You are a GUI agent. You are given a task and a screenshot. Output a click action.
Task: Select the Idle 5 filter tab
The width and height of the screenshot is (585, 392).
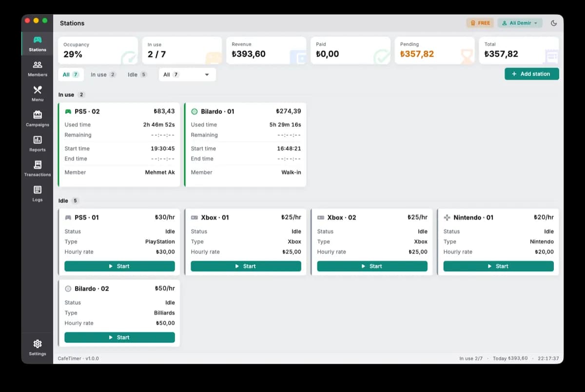point(137,75)
